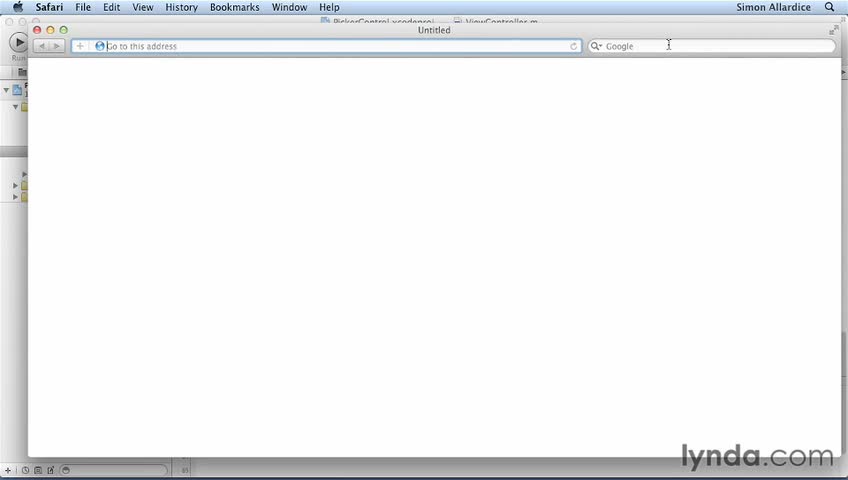Toggle Xcode unsaved files filter icon
This screenshot has width=848, height=480.
pyautogui.click(x=51, y=470)
